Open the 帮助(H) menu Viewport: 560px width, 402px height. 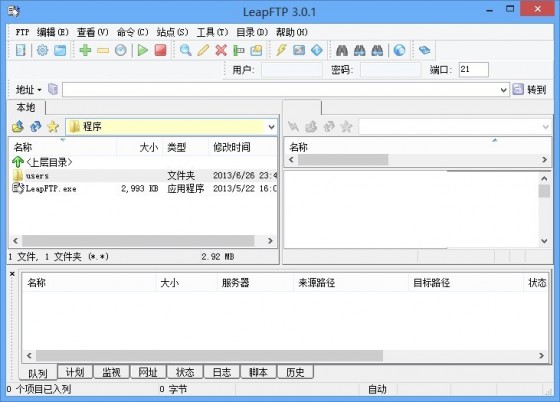pyautogui.click(x=291, y=32)
